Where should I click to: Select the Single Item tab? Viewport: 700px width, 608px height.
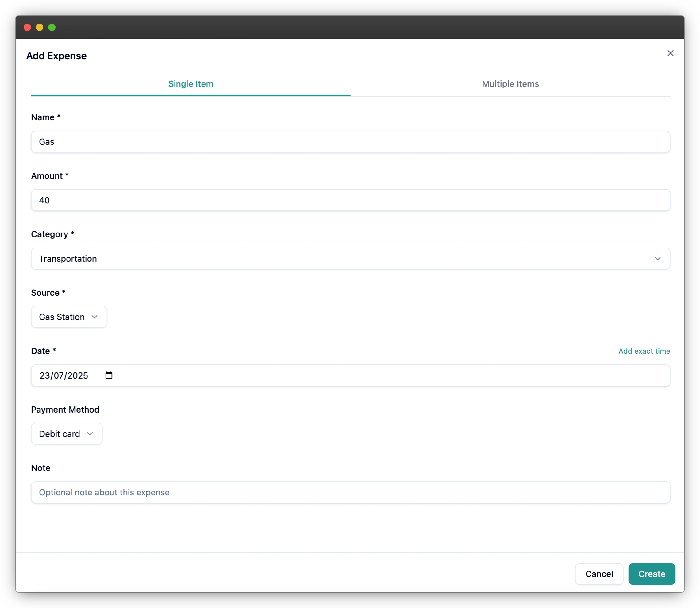click(x=191, y=84)
